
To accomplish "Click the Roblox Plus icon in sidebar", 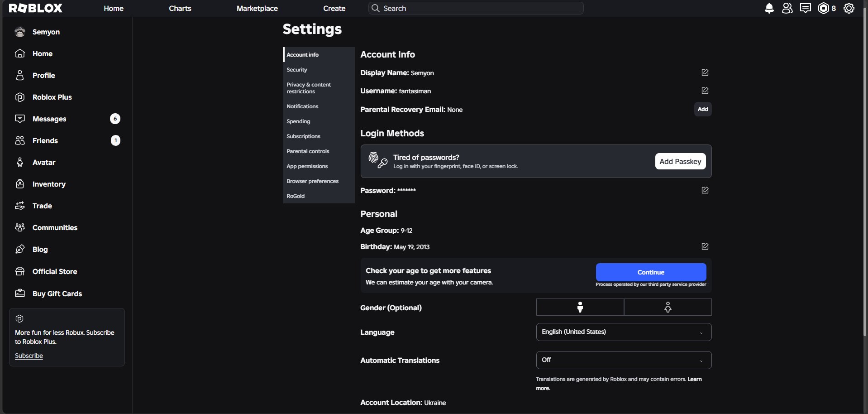I will [20, 97].
